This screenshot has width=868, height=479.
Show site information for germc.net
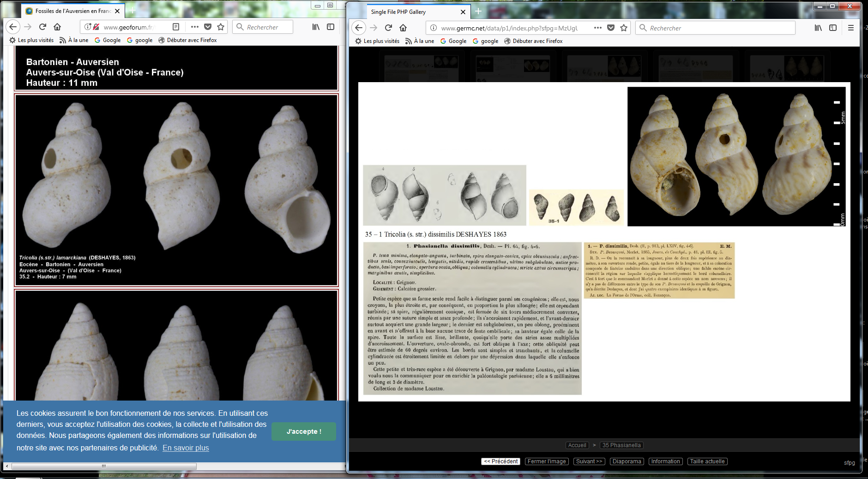click(x=434, y=28)
